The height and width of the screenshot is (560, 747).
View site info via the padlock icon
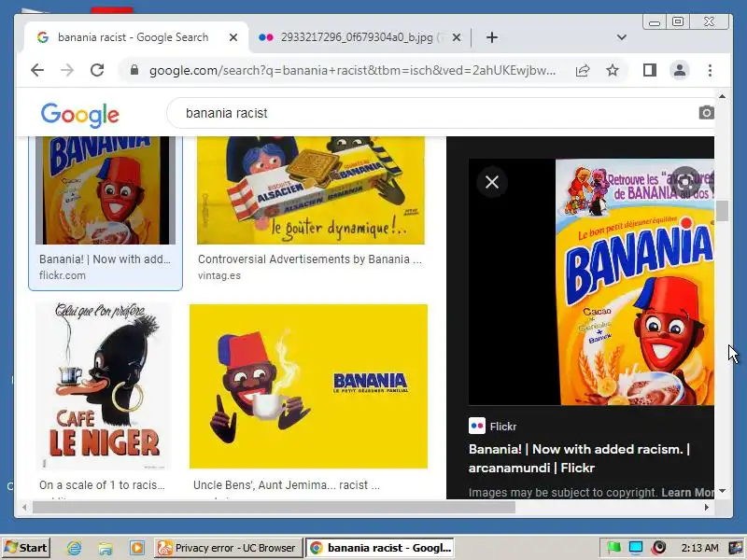coord(134,71)
